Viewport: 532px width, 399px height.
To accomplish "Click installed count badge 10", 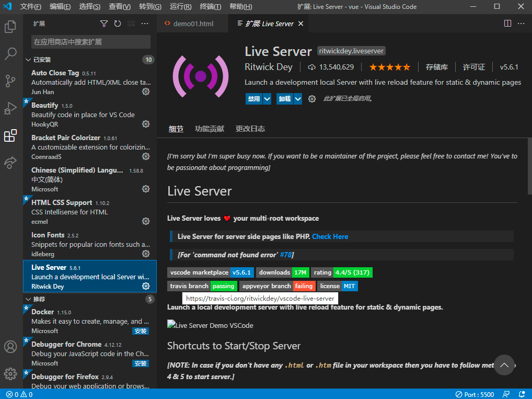I will click(x=148, y=60).
